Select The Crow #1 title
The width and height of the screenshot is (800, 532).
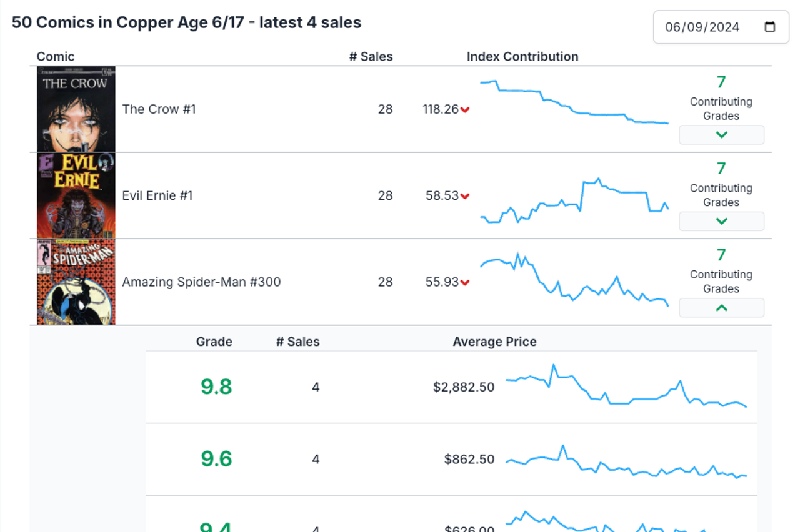tap(159, 109)
